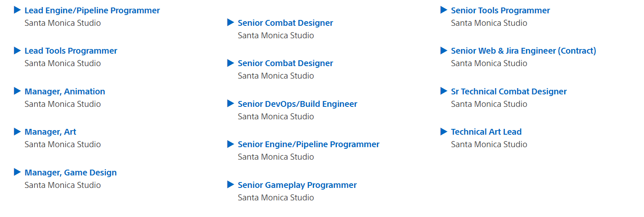Click the arrow icon beside Senior DevOps/Build Engineer
The height and width of the screenshot is (217, 644).
point(231,104)
